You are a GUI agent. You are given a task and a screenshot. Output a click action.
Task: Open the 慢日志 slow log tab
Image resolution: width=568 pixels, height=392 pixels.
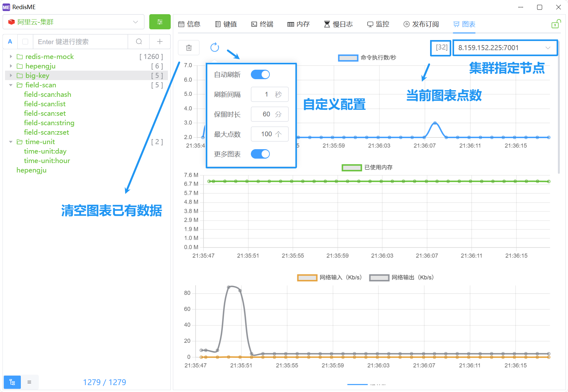coord(338,24)
